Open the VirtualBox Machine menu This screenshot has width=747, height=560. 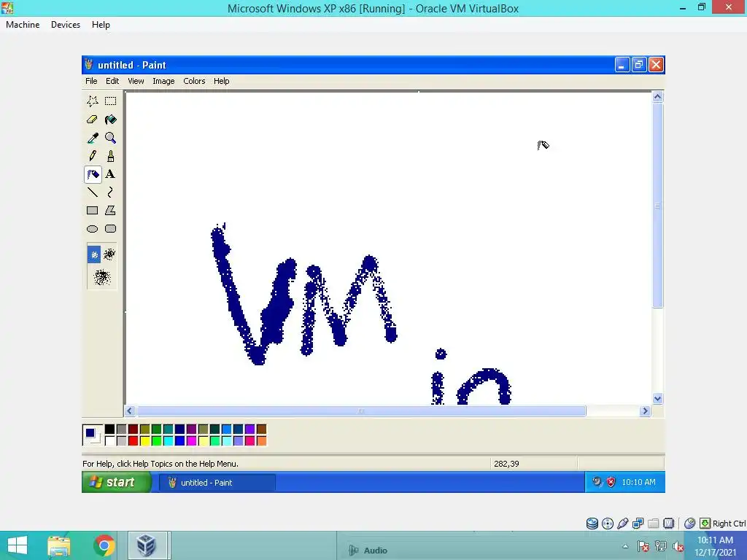[x=23, y=25]
